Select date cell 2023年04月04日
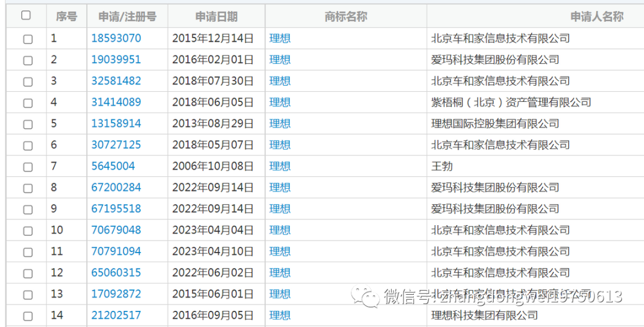 [213, 230]
